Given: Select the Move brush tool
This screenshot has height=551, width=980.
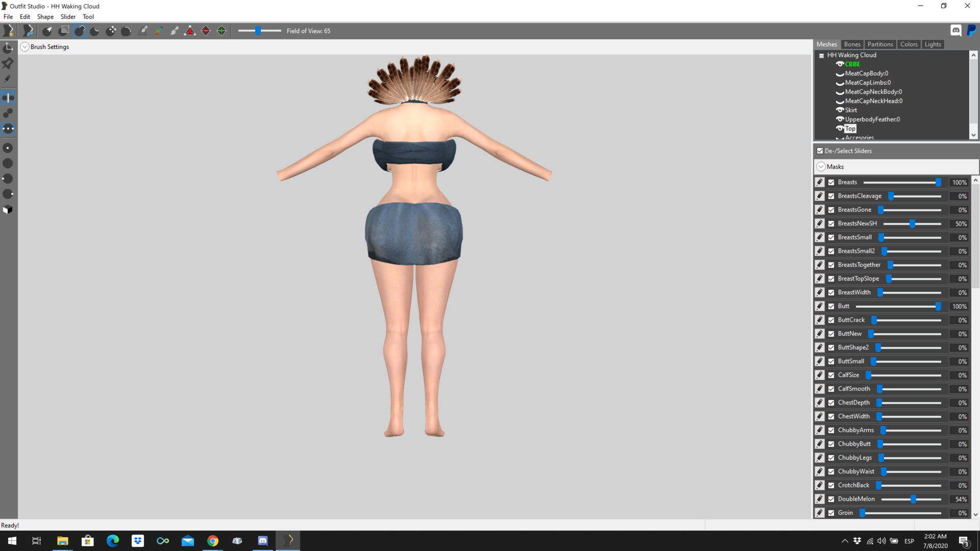Looking at the screenshot, I should [111, 31].
